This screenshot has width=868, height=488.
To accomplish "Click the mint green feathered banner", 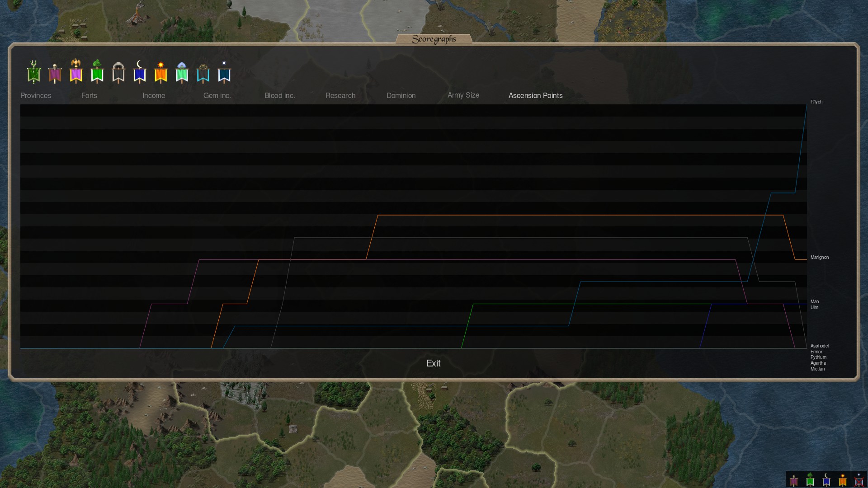I will (x=182, y=73).
